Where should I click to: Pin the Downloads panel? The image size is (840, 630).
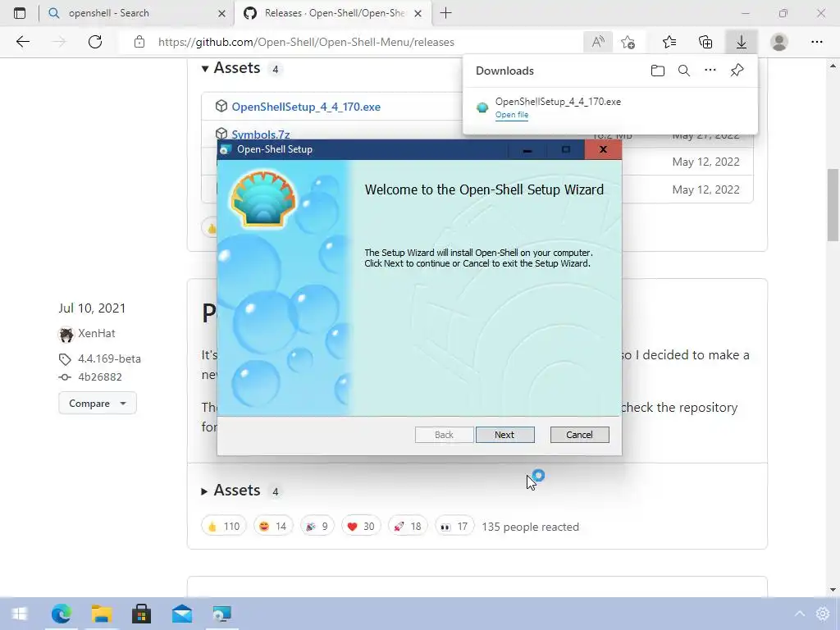click(737, 71)
